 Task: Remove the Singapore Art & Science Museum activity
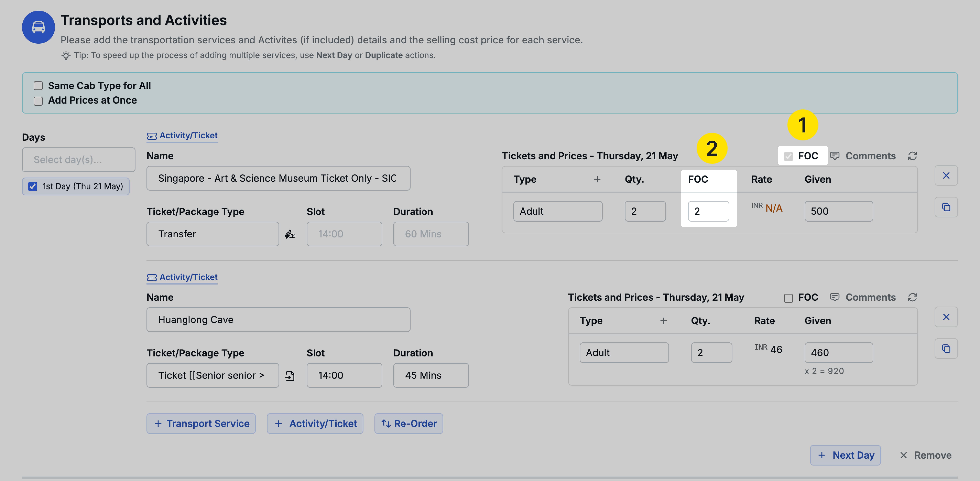point(946,175)
